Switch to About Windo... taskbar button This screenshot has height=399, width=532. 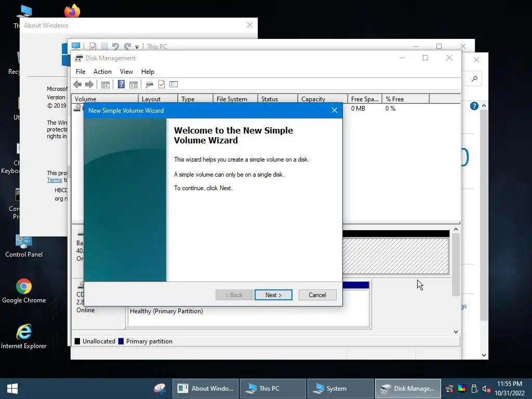205,389
